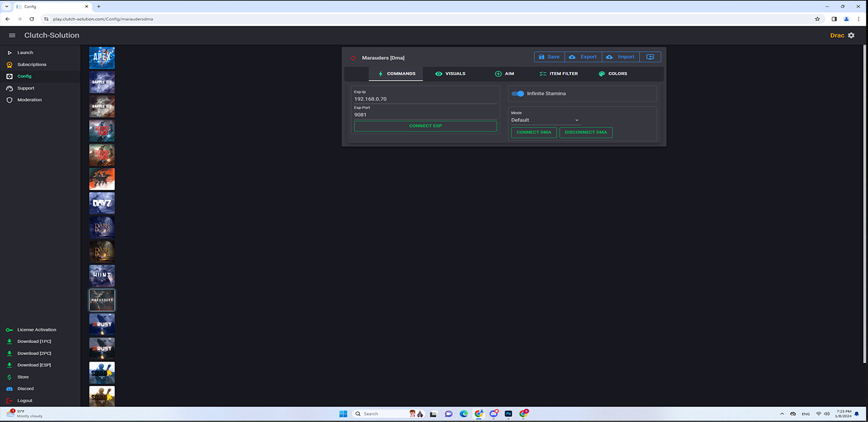Open Discord from the taskbar
Viewport: 868px width, 422px height.
pyautogui.click(x=494, y=414)
